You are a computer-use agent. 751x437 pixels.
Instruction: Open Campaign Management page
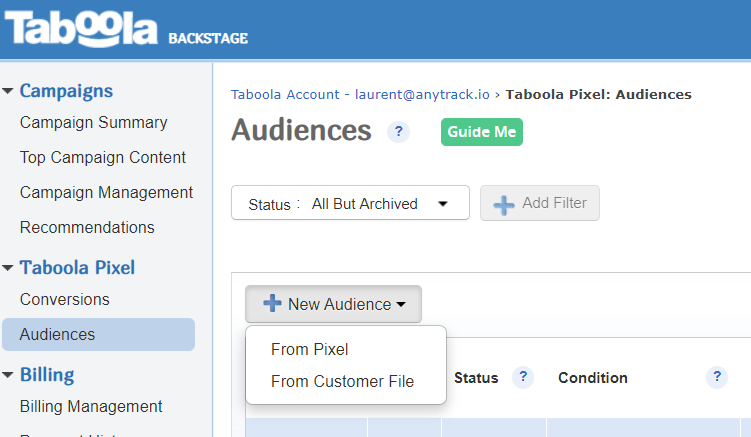tap(106, 193)
